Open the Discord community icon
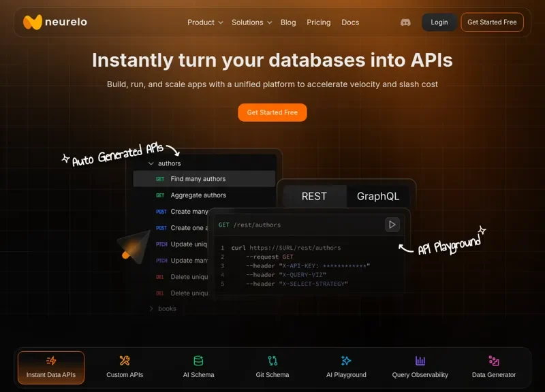545x392 pixels. tap(405, 22)
